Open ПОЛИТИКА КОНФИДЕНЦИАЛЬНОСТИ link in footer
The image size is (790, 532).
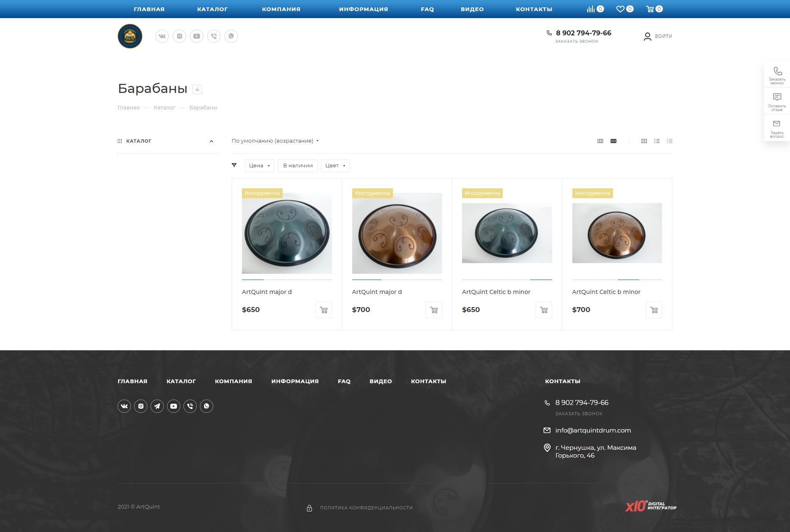366,508
